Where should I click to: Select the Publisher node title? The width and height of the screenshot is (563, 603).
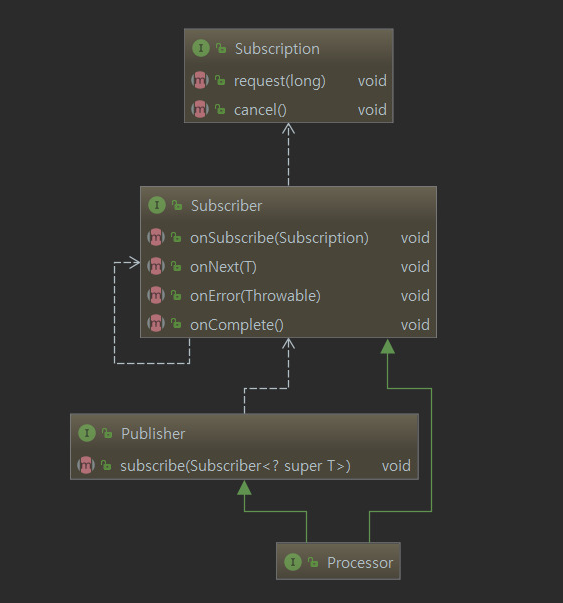(153, 433)
